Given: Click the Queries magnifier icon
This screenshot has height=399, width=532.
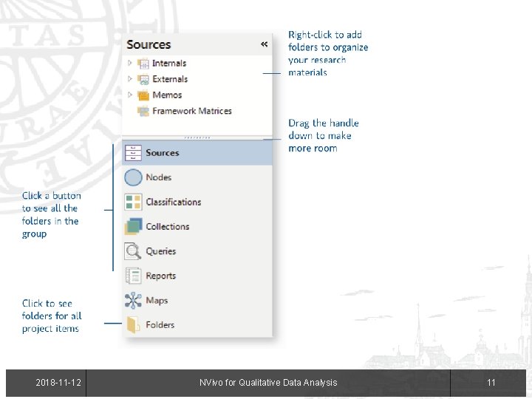Looking at the screenshot, I should [x=133, y=251].
